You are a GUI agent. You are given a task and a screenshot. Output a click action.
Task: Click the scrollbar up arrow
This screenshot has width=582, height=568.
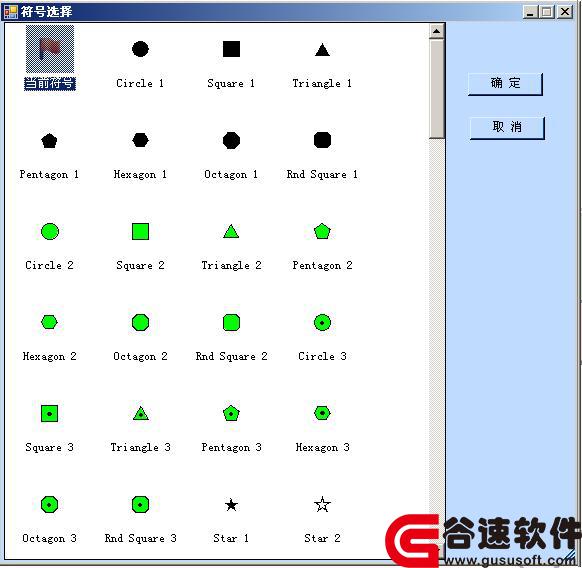click(x=437, y=31)
